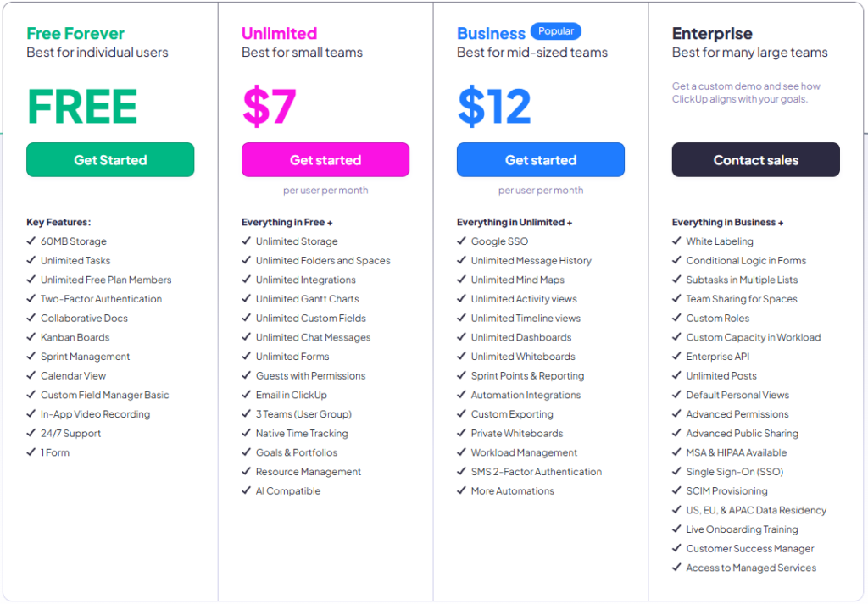Click the Popular badge on Business plan
Viewport: 868px width, 604px height.
pyautogui.click(x=556, y=30)
